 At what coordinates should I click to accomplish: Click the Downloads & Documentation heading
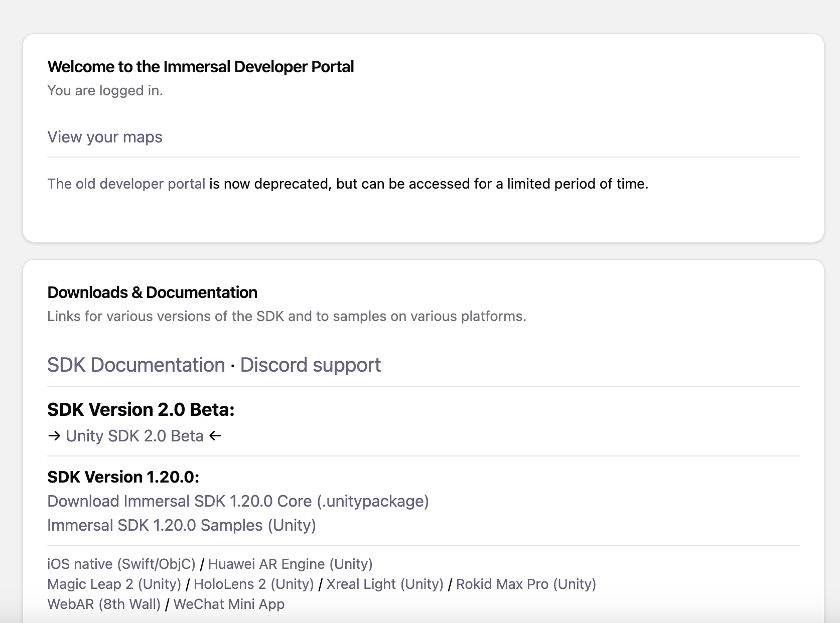click(152, 292)
